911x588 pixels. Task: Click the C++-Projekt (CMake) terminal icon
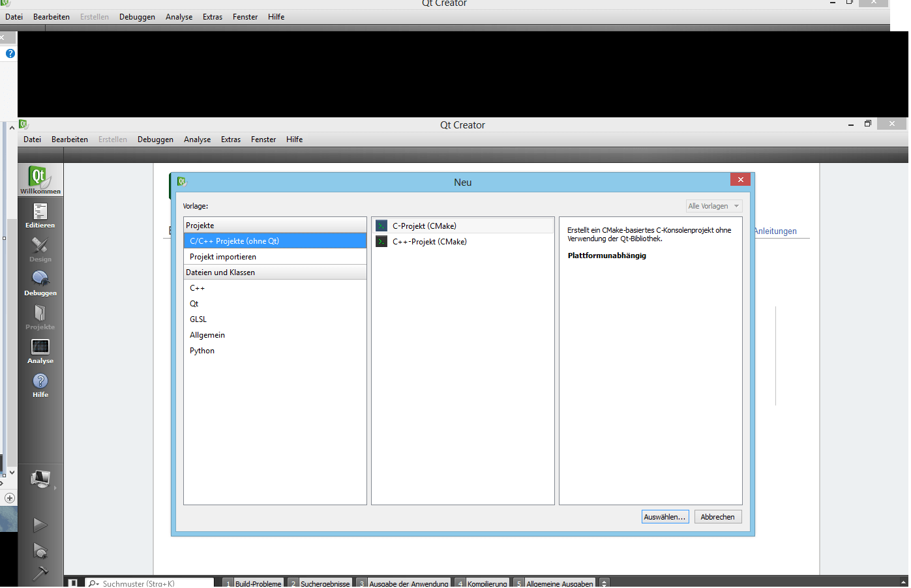[x=381, y=241]
